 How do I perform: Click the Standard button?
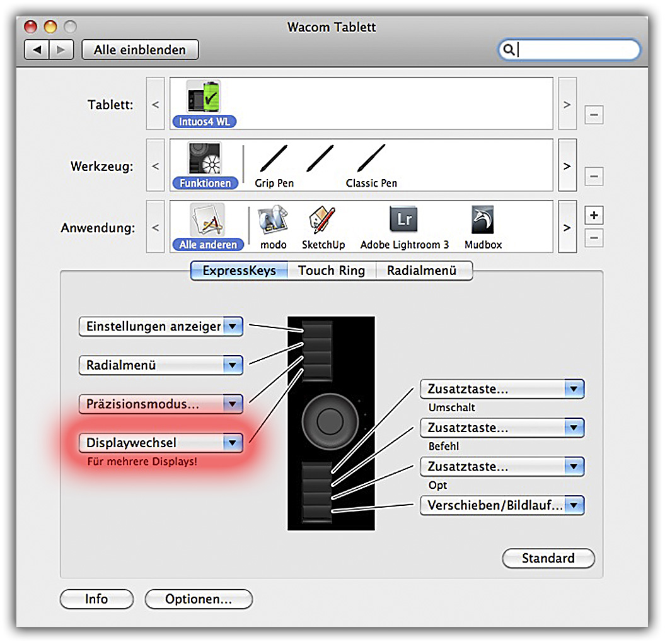[x=548, y=558]
